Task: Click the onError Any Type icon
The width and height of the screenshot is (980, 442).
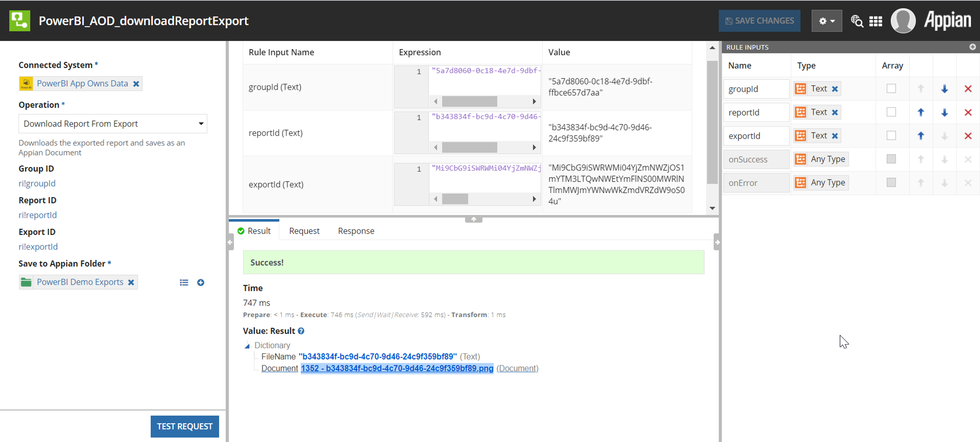Action: pyautogui.click(x=800, y=182)
